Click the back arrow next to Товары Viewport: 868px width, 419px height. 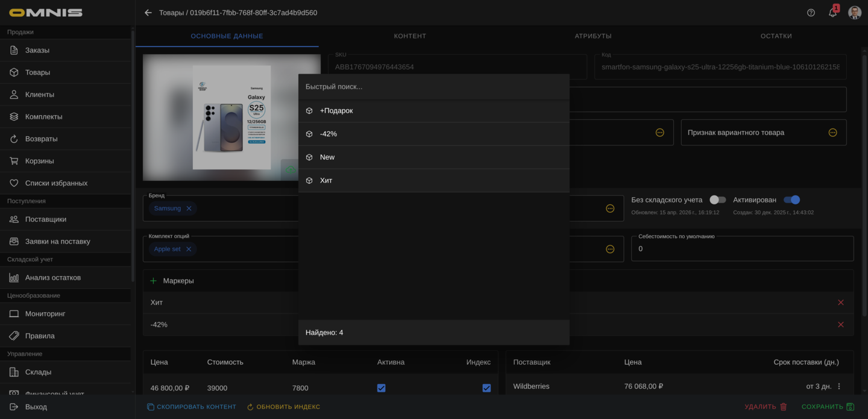[x=148, y=13]
